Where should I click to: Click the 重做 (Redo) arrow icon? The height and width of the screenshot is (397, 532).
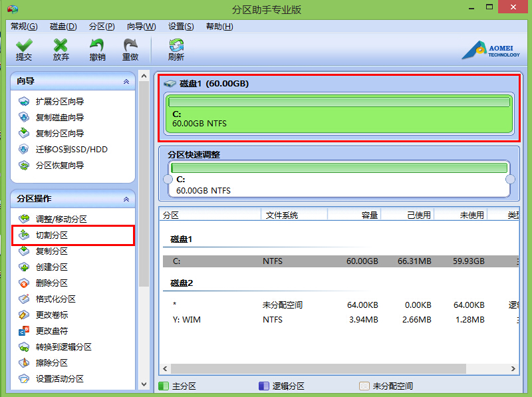pos(130,45)
